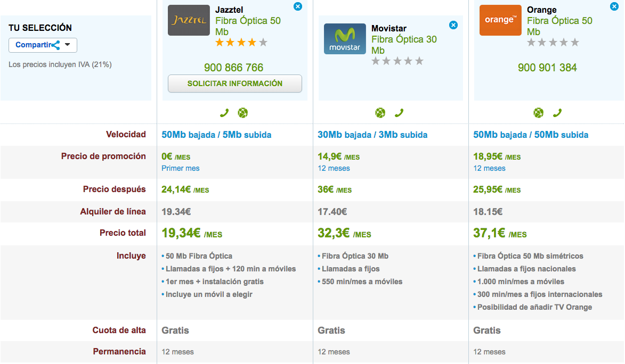Click the 'Alquiler de línea' row label
Screen dimensions: 625x364
point(113,212)
